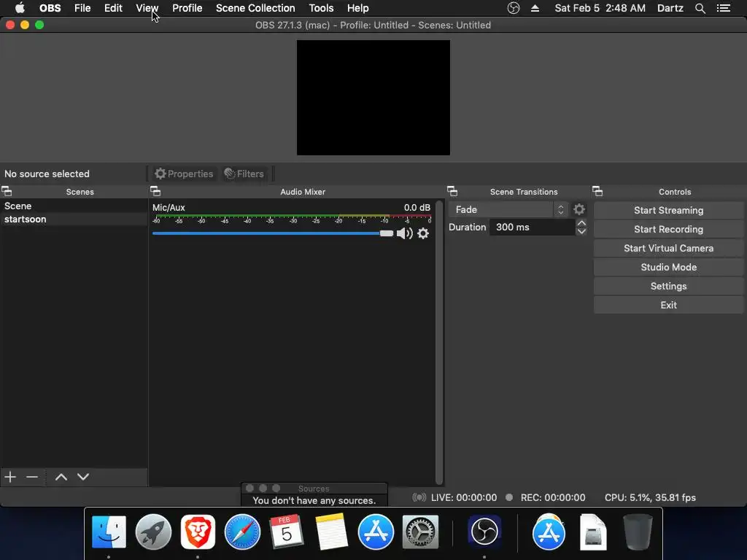Mute the Mic/Aux speaker icon
This screenshot has height=560, width=747.
coord(404,233)
